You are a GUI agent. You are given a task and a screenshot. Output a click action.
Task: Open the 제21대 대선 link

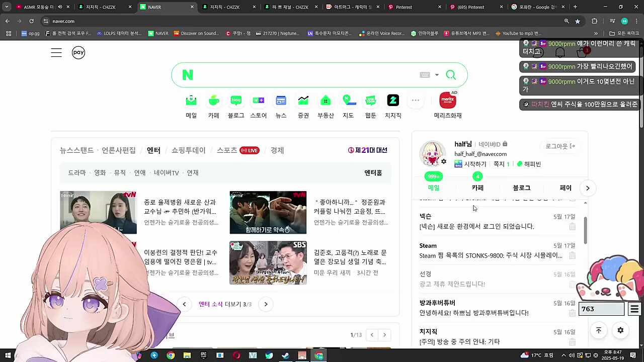368,150
